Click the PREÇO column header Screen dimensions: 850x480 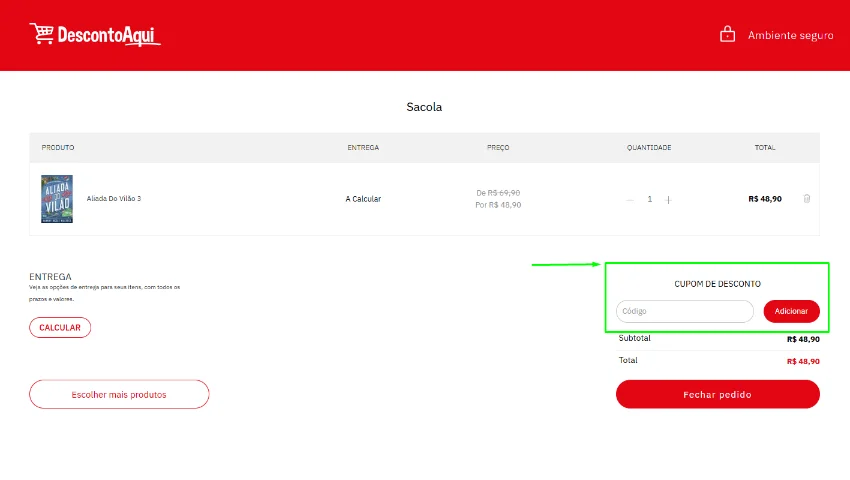[498, 148]
